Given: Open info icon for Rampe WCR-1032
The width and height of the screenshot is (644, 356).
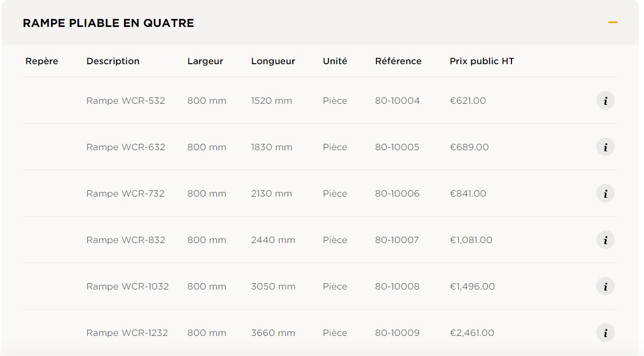Looking at the screenshot, I should point(605,287).
